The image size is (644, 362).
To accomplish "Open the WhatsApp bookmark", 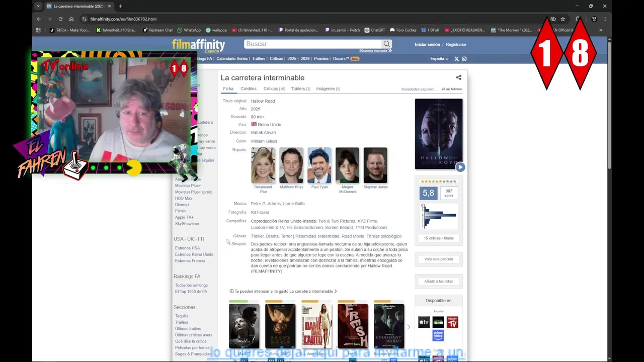I will pos(189,30).
